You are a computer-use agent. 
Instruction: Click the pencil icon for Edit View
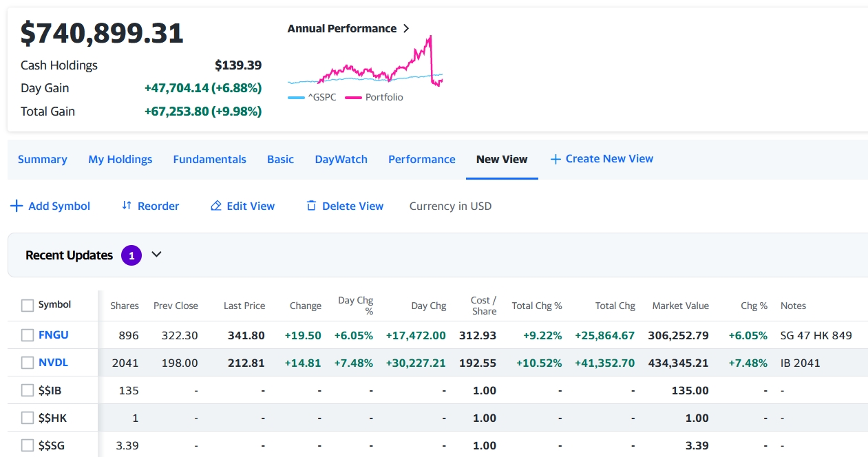tap(216, 206)
